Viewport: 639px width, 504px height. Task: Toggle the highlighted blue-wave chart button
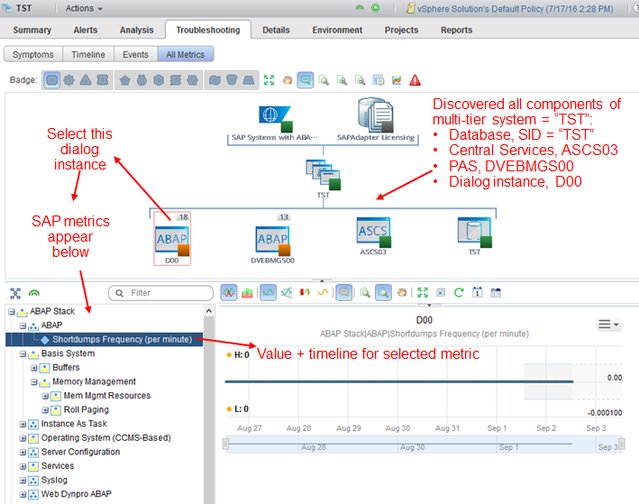[268, 293]
